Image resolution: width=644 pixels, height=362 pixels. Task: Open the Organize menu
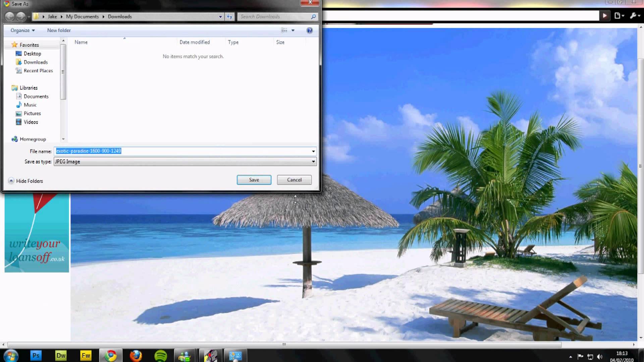point(22,31)
